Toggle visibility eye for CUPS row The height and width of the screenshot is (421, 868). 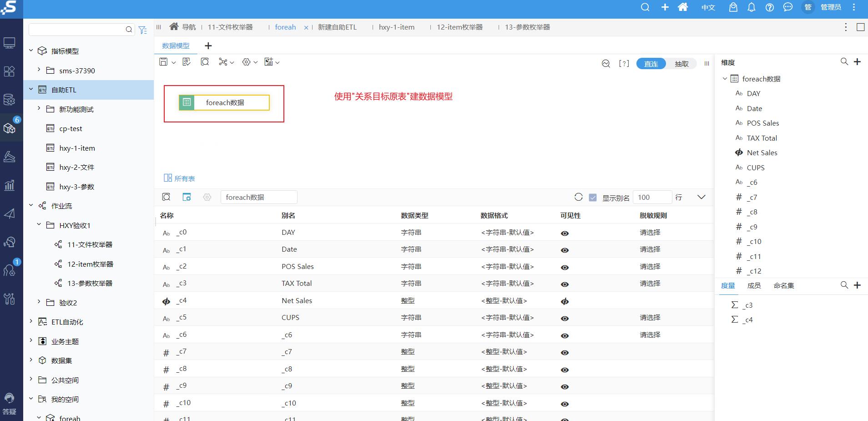click(565, 319)
